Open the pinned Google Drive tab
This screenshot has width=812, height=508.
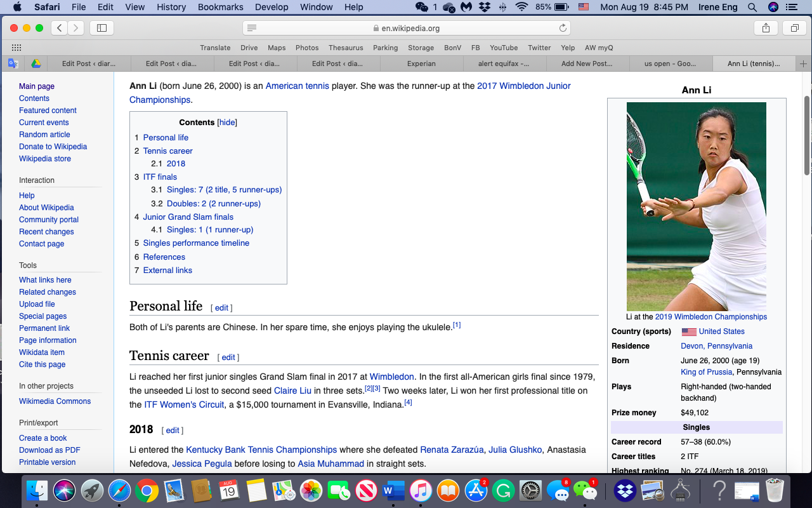(37, 63)
